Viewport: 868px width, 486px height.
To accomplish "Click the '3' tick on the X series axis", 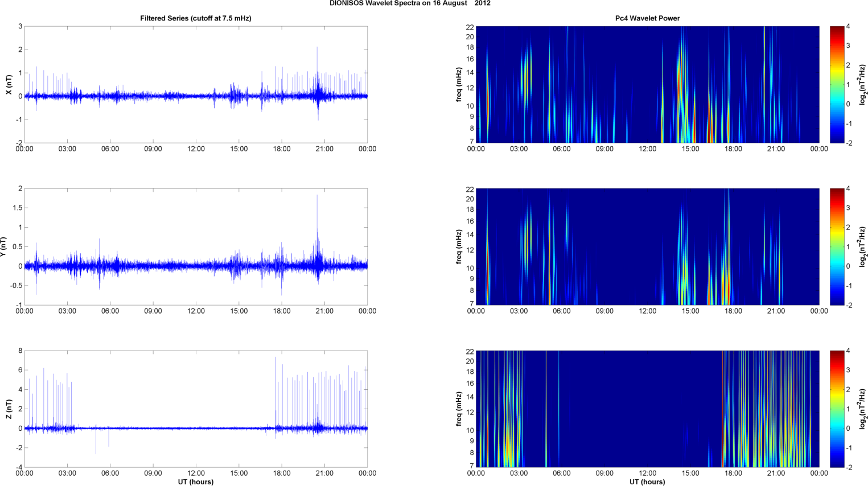I will coord(20,27).
